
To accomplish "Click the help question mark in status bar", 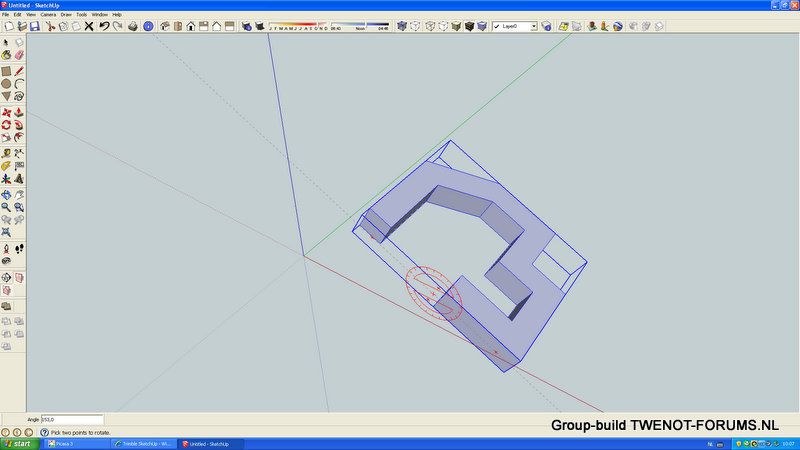I will 44,432.
